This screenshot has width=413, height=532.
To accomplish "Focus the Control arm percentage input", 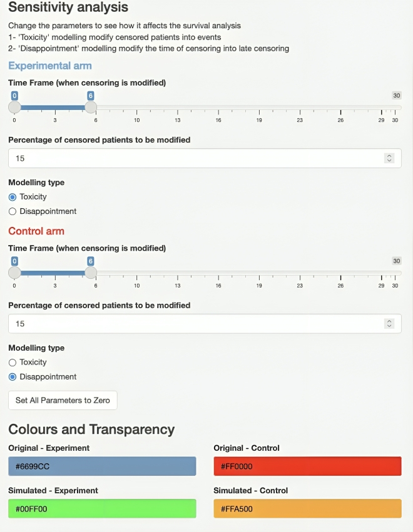I will [x=205, y=324].
